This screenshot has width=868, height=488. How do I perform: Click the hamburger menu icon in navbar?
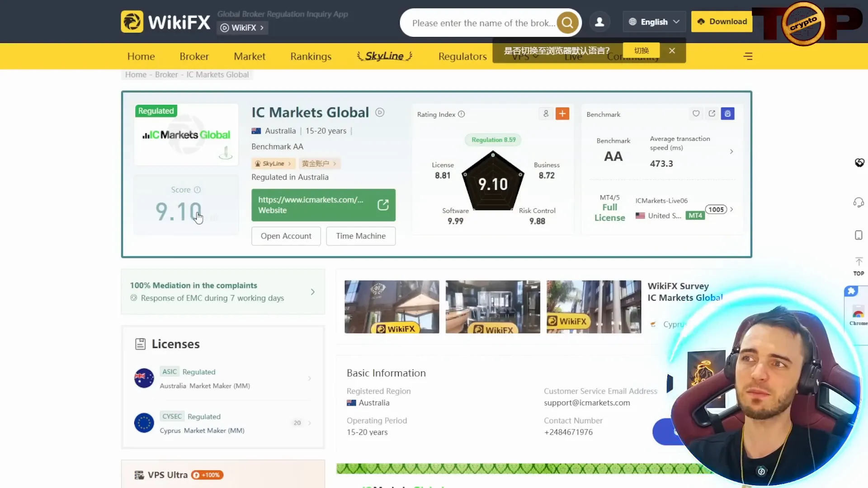click(x=748, y=56)
